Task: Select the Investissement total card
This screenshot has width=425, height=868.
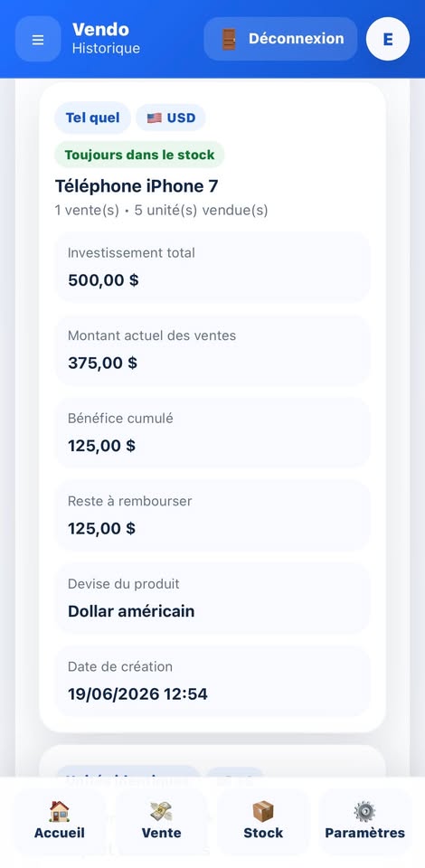Action: (212, 268)
